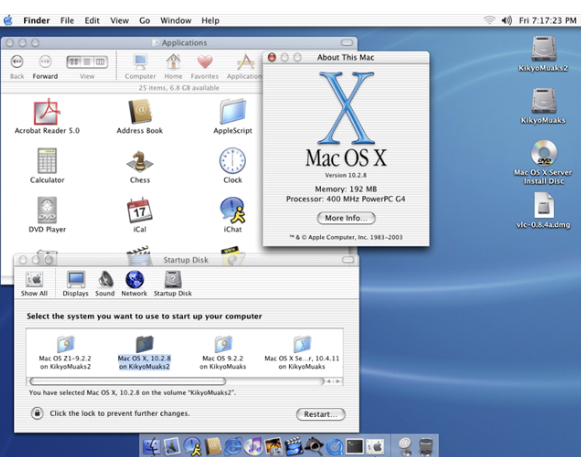Open Acrobat Reader 5.0 in Applications window
The height and width of the screenshot is (457, 581).
47,112
